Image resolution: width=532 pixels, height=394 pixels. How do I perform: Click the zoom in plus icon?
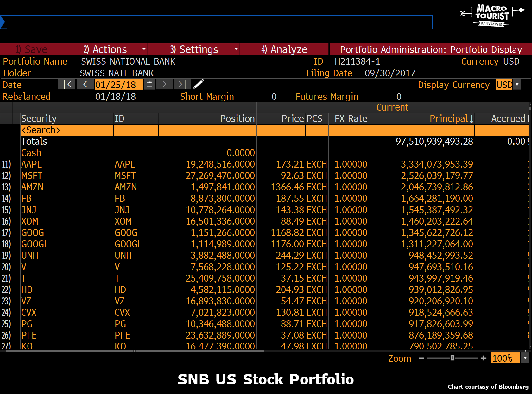pos(483,358)
